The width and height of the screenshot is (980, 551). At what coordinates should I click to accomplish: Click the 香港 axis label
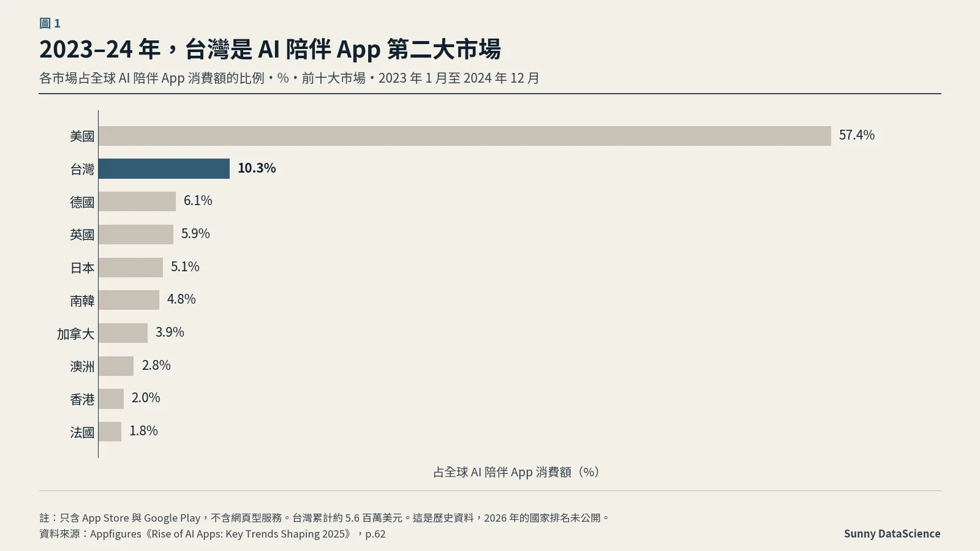click(82, 399)
